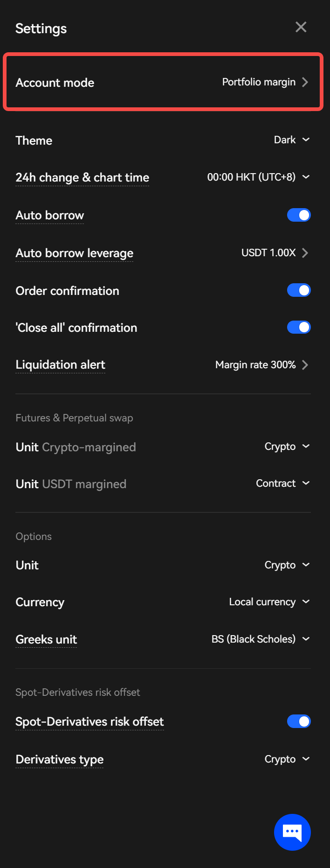Click the Liquidation alert chevron icon
This screenshot has height=868, width=330.
coord(305,365)
